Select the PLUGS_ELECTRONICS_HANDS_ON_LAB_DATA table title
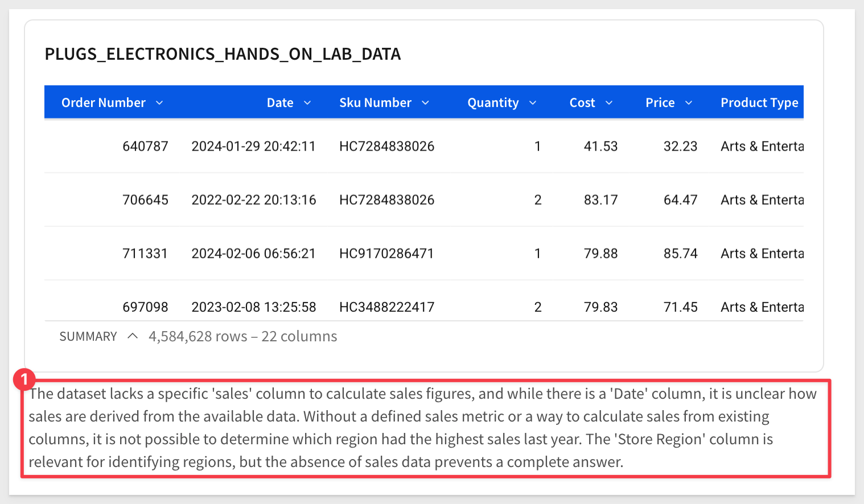Viewport: 864px width, 504px height. (223, 54)
